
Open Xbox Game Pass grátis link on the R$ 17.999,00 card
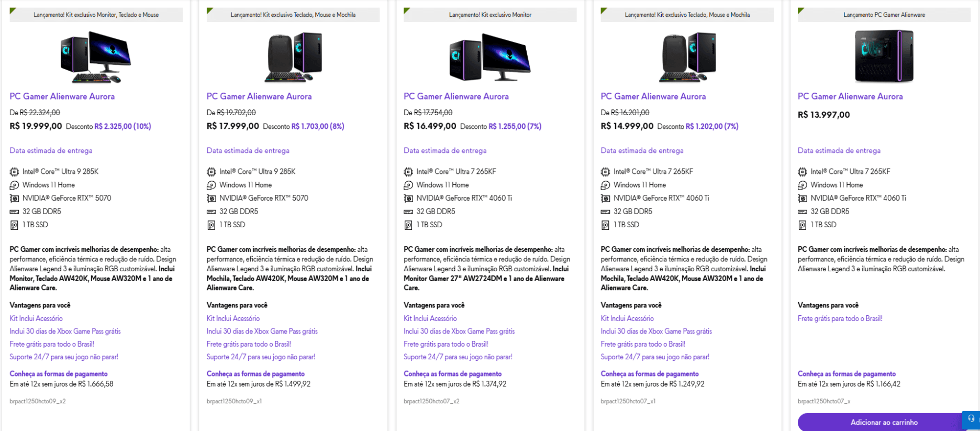pyautogui.click(x=262, y=331)
